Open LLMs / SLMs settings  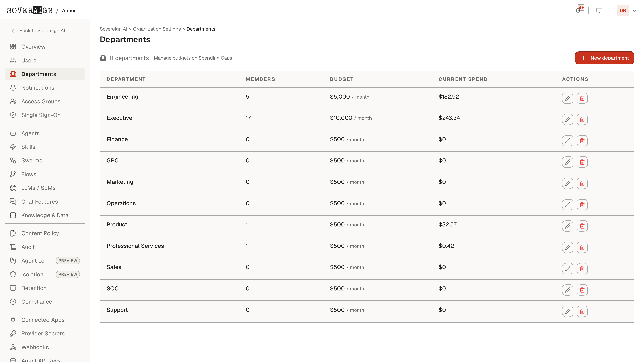(45, 188)
